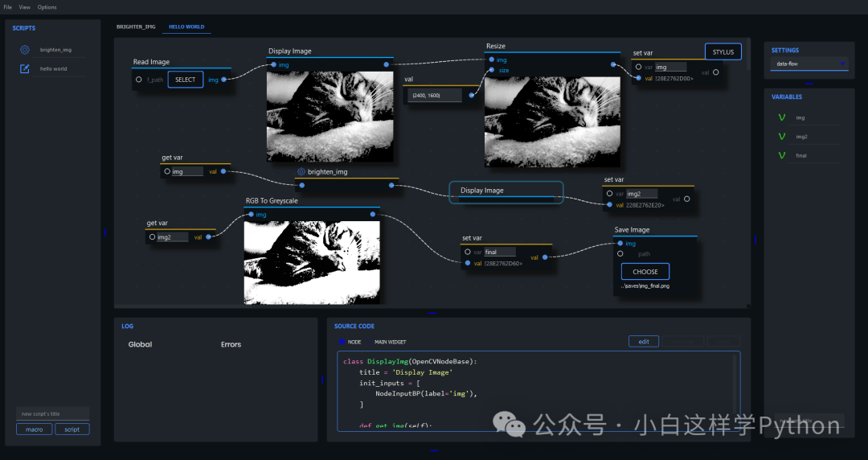Click the Read Image node title
This screenshot has width=868, height=460.
coord(151,62)
